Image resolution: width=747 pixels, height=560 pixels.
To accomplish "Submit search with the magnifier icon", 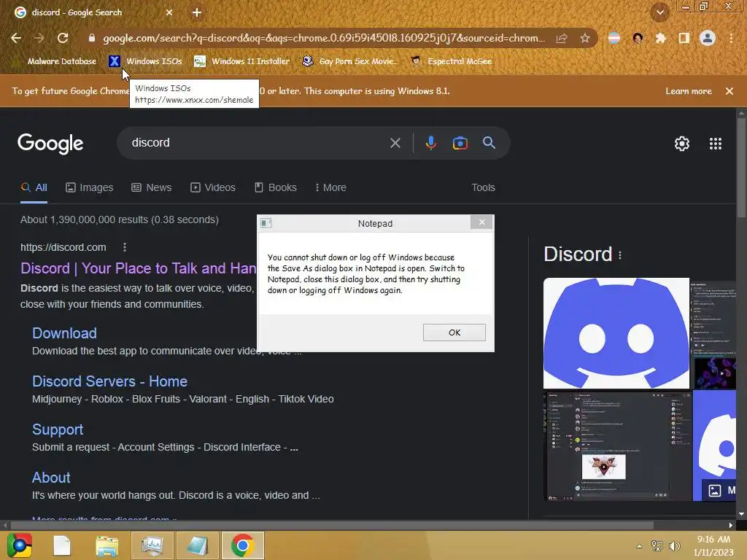I will pyautogui.click(x=489, y=142).
